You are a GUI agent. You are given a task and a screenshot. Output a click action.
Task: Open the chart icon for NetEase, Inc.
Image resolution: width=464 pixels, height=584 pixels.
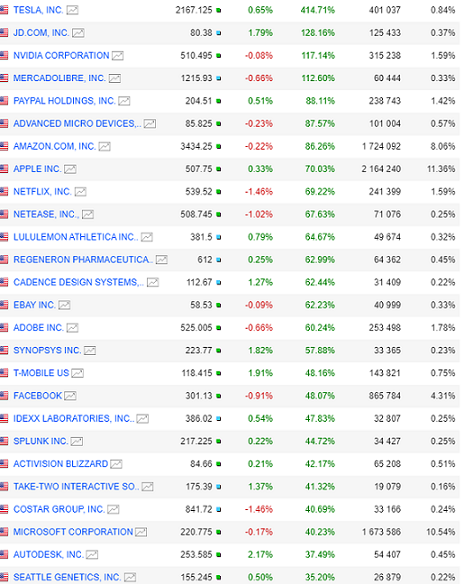[x=88, y=215]
